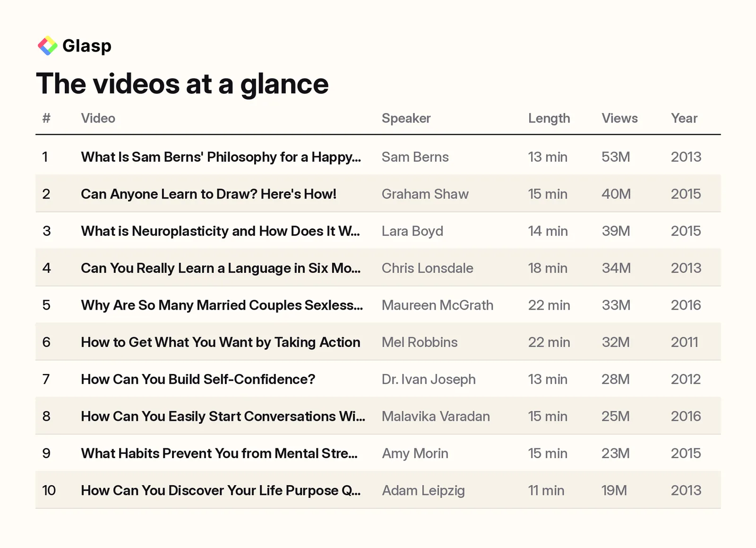Open 'What Habits Prevent You from Mental Stre...'

click(219, 453)
